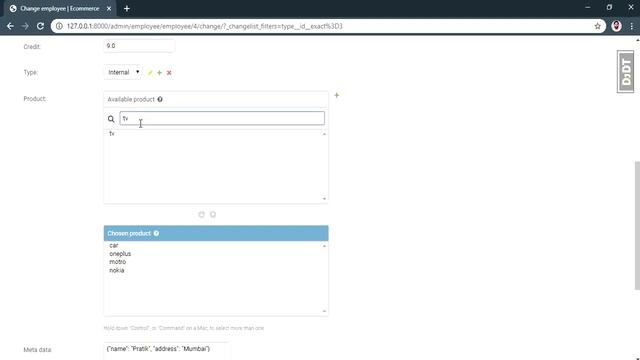Image resolution: width=640 pixels, height=360 pixels.
Task: Open the Django Debug Toolbar handle
Action: (x=625, y=72)
